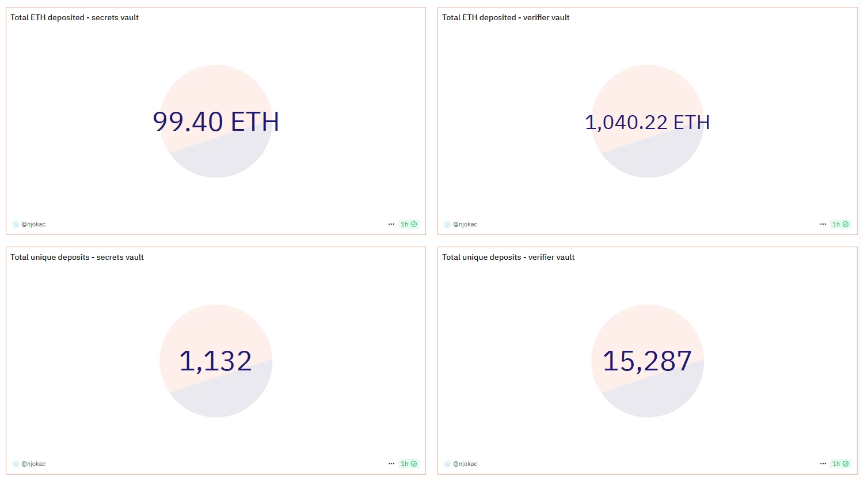Click author avatar in verifier vault deposits panel
860x481 pixels.
click(x=447, y=463)
